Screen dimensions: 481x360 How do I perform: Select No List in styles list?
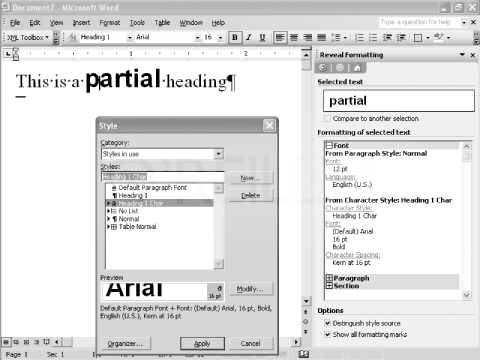point(128,211)
